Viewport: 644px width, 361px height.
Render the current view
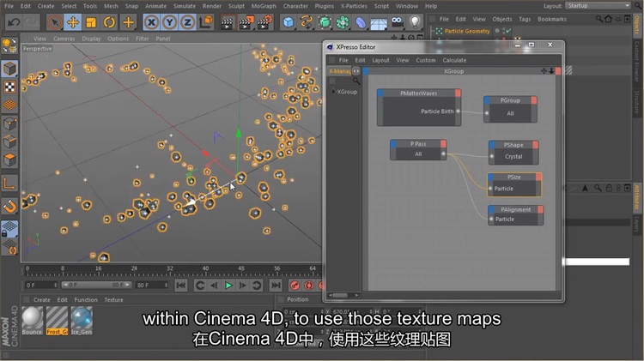(227, 23)
